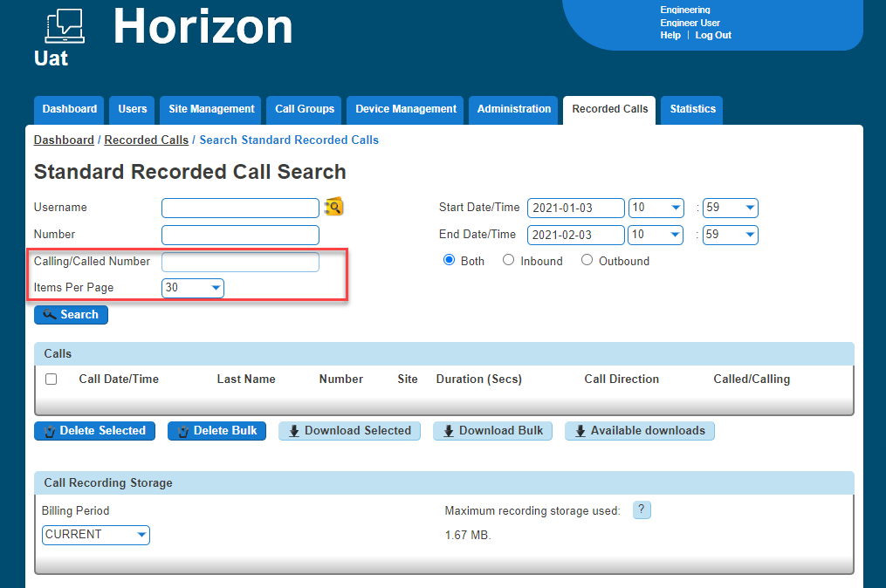Select the Outbound radio button
Image resolution: width=886 pixels, height=588 pixels.
[587, 260]
